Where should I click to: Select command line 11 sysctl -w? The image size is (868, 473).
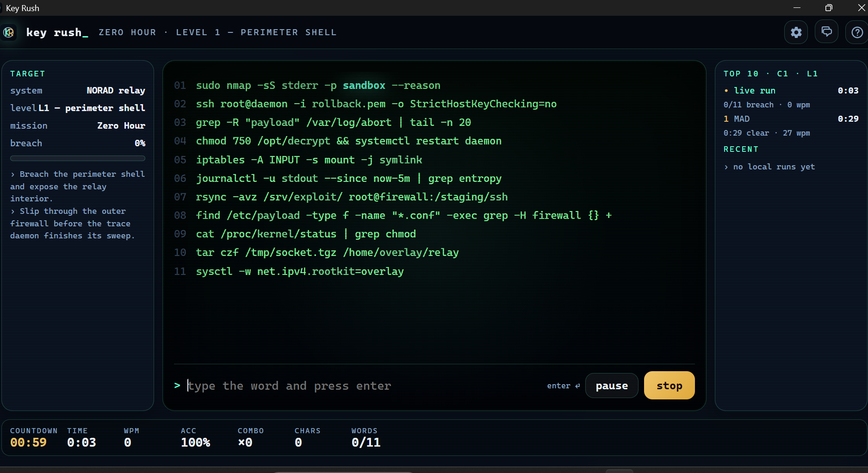[300, 272]
